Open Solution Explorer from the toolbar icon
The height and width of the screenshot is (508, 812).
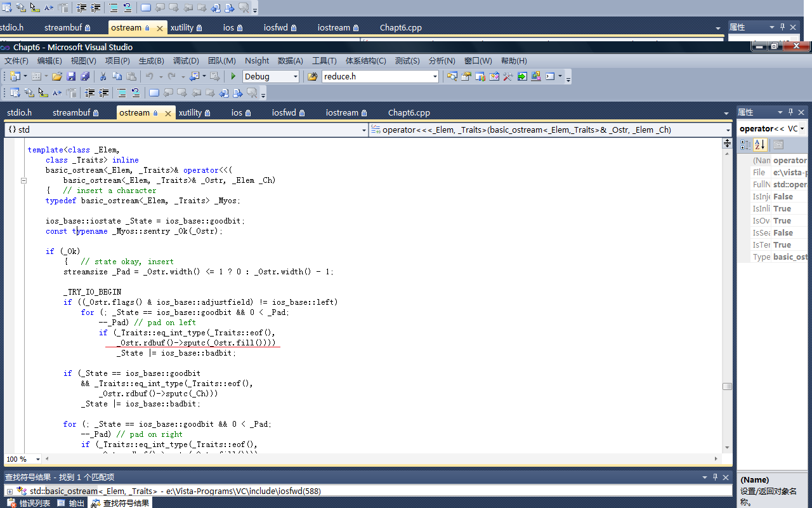click(x=452, y=76)
